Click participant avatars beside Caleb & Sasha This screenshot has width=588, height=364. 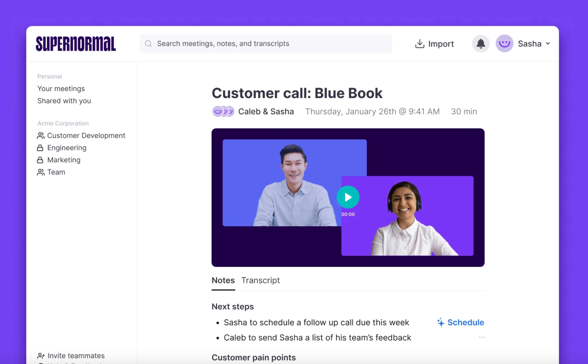pyautogui.click(x=223, y=111)
